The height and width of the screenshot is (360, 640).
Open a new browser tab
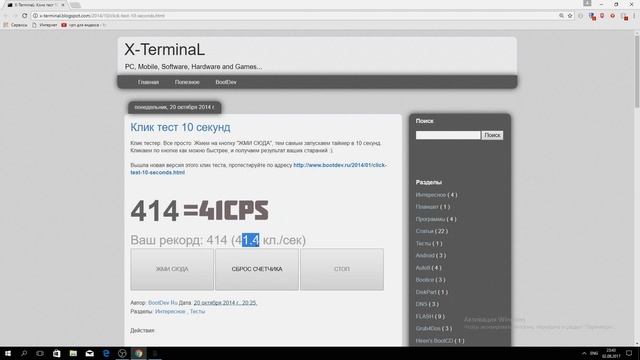coord(75,5)
